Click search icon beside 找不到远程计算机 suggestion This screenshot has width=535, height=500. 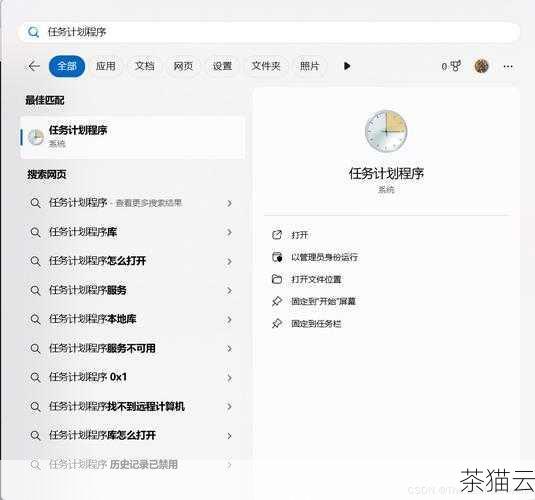point(35,406)
